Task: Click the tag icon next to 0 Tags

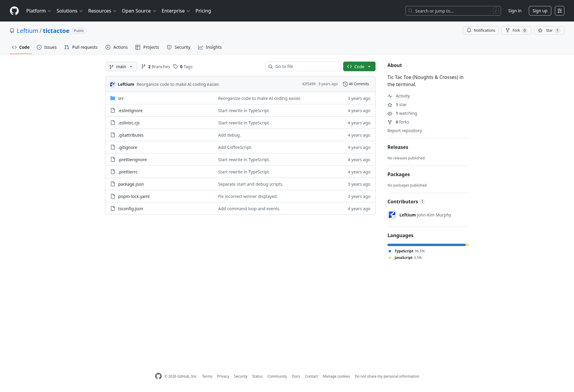Action: [x=176, y=66]
